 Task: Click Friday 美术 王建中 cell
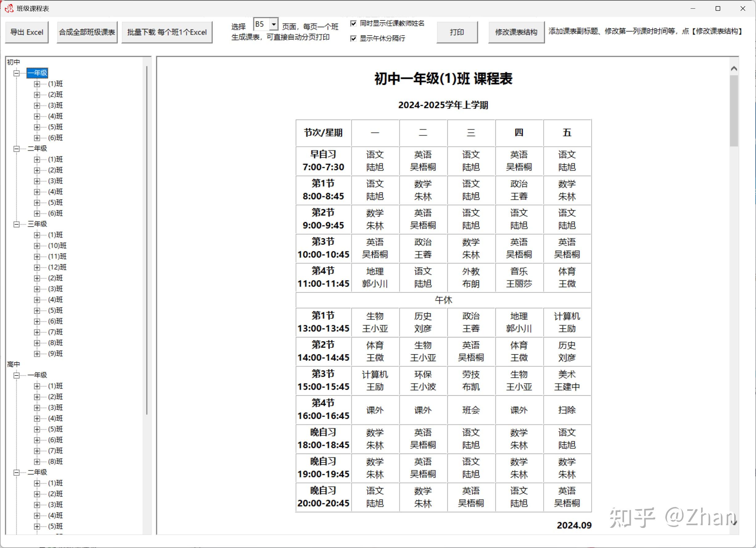[567, 381]
